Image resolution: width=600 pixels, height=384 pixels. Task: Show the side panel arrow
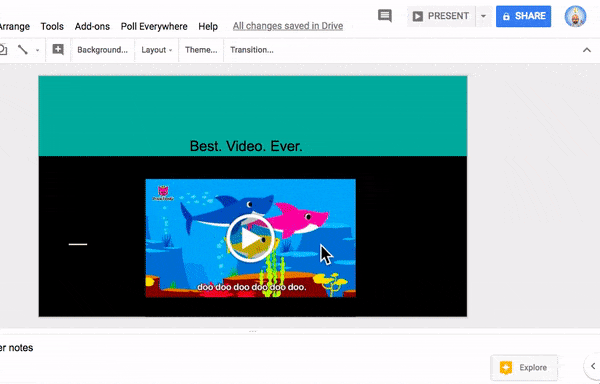(x=593, y=366)
